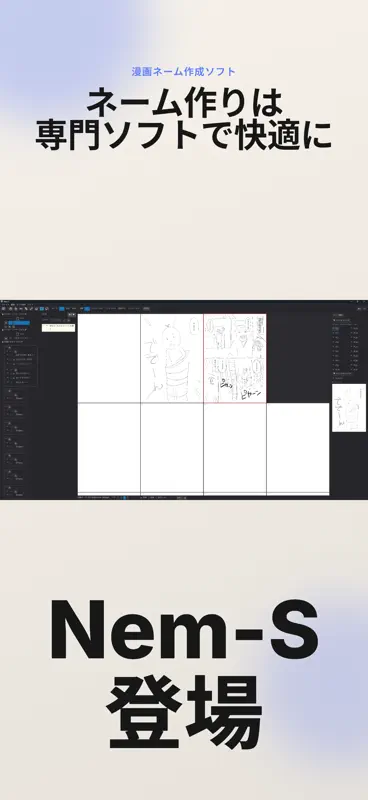Image resolution: width=368 pixels, height=800 pixels.
Task: Click the page preview thumbnail in right panel
Action: [349, 408]
